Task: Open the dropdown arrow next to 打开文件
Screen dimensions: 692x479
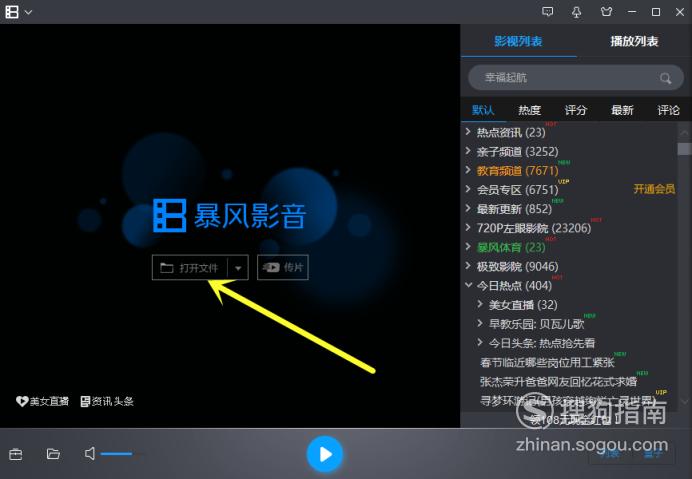Action: (238, 268)
